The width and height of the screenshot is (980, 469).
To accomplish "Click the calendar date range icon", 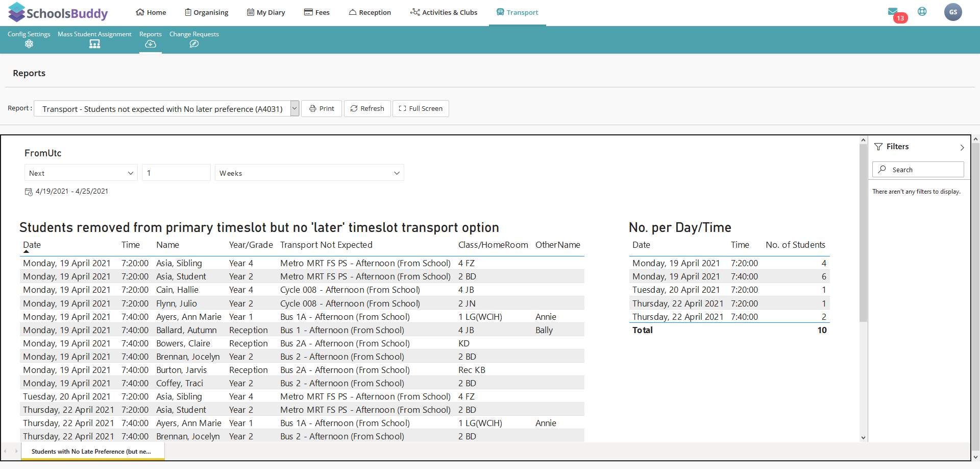I will tap(29, 192).
